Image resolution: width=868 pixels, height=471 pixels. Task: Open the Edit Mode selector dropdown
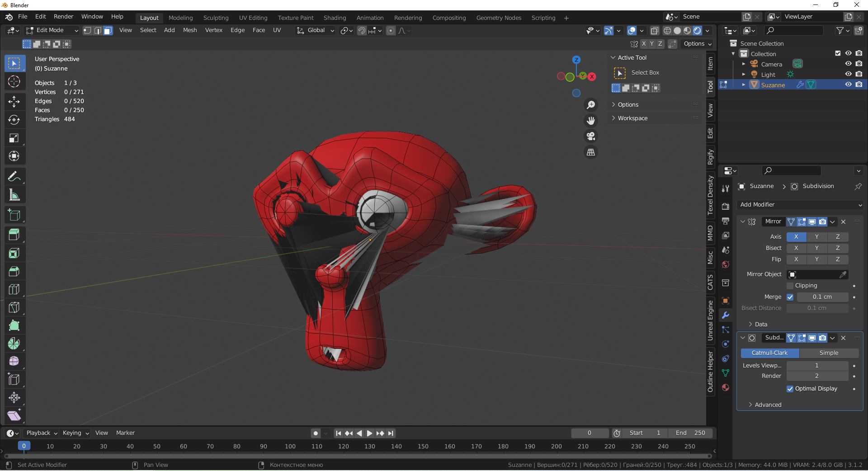pos(52,30)
